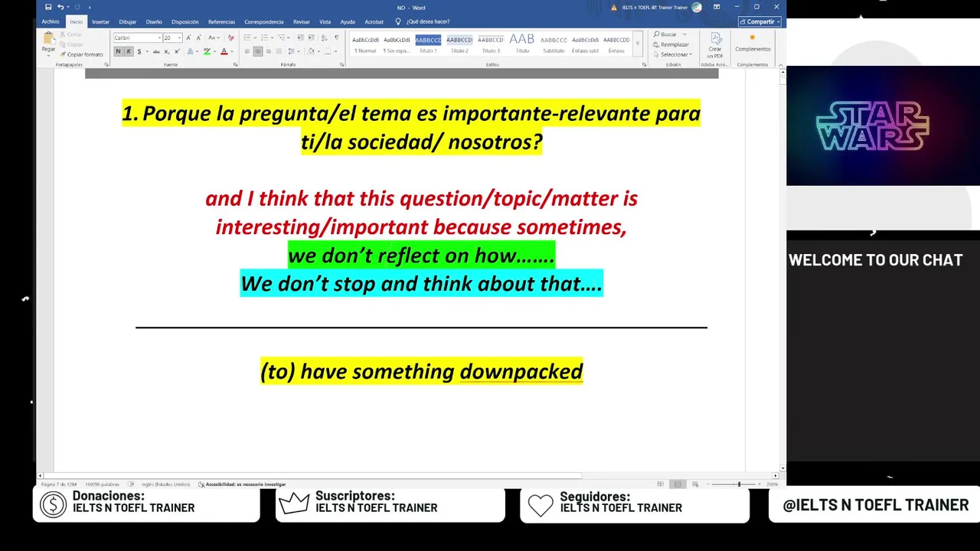Toggle align right
This screenshot has height=551, width=980.
click(x=269, y=51)
